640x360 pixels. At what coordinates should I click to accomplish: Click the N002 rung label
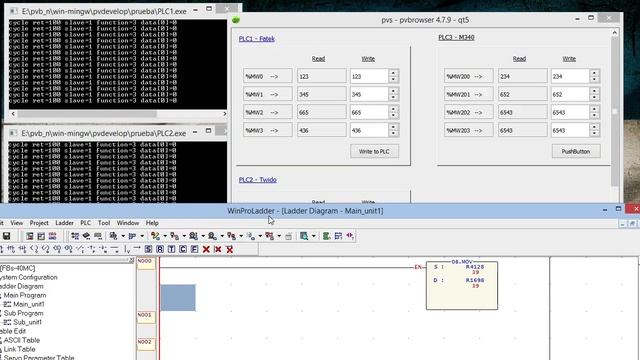pyautogui.click(x=146, y=343)
